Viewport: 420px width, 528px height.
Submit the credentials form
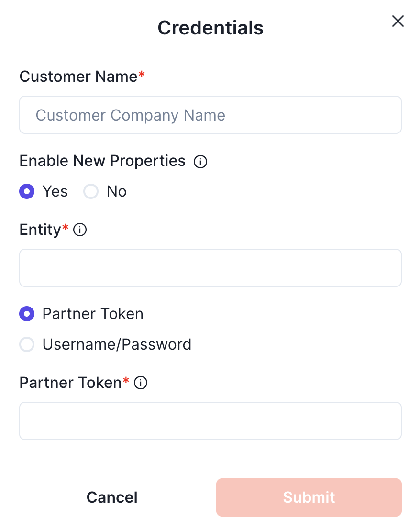click(309, 497)
